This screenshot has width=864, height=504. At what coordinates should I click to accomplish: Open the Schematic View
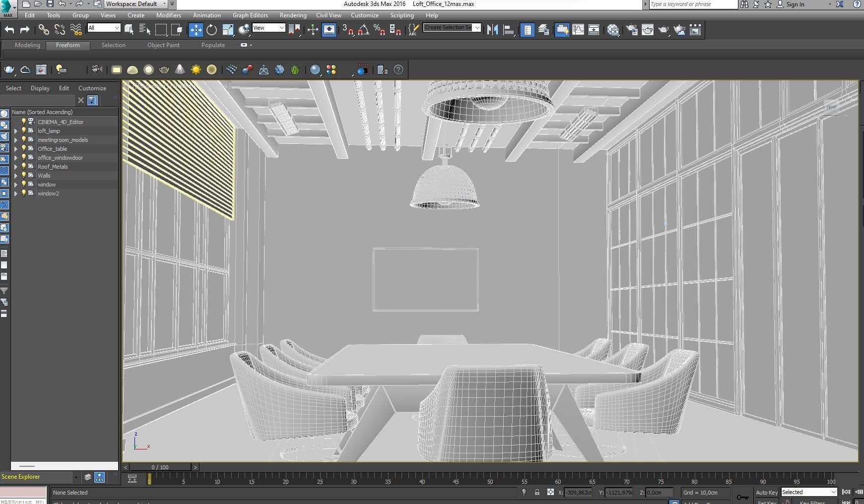click(x=594, y=30)
